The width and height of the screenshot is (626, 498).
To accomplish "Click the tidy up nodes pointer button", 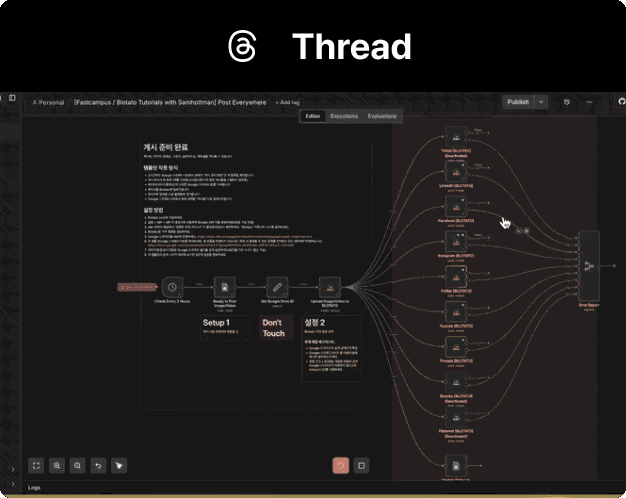I will coord(119,466).
